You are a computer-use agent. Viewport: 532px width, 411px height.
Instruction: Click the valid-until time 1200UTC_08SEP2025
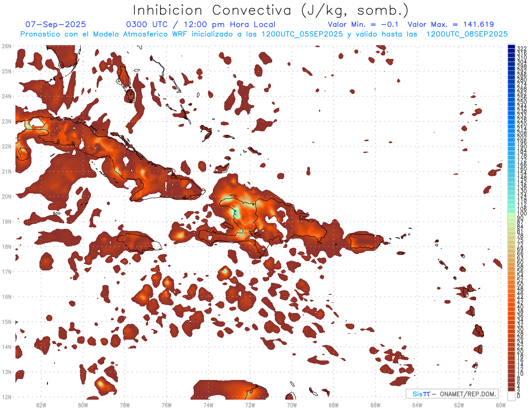467,34
